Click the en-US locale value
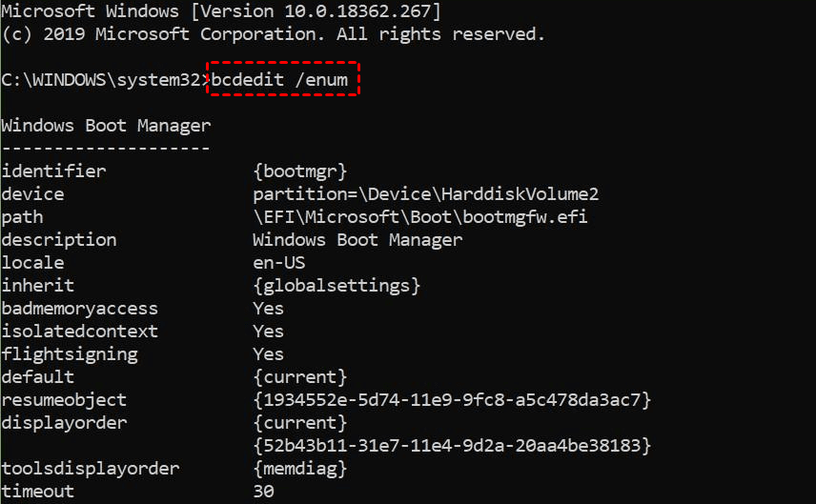The height and width of the screenshot is (504, 816). [278, 263]
